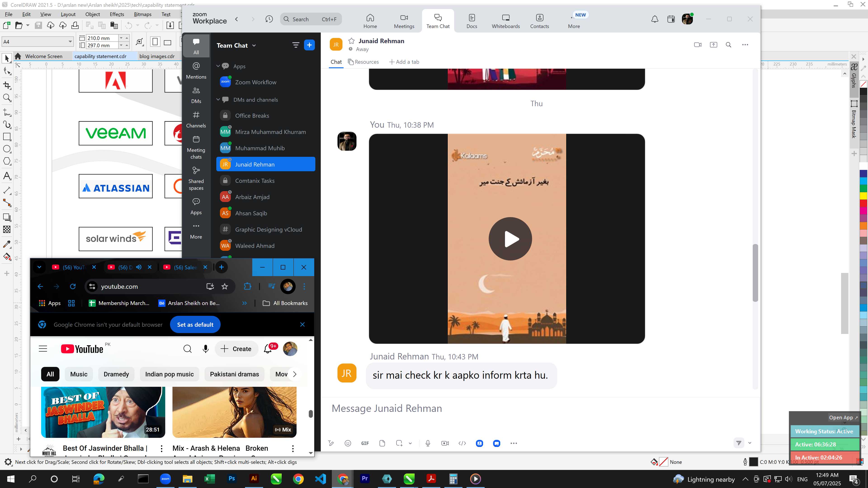Open chat more options ellipsis in header
Viewport: 868px width, 488px height.
point(745,45)
